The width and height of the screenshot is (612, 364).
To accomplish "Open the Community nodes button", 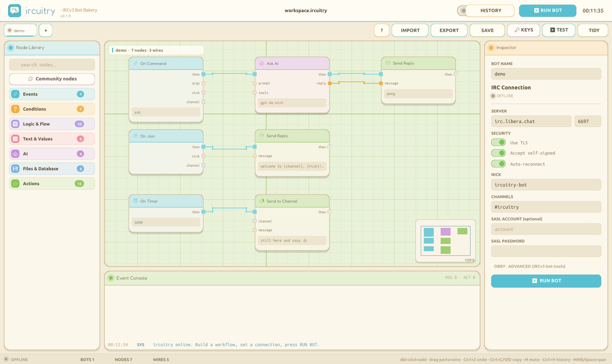I will click(x=52, y=79).
